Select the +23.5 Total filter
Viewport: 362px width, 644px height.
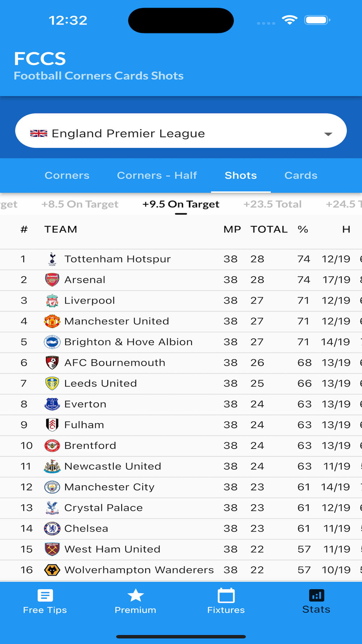click(x=272, y=204)
